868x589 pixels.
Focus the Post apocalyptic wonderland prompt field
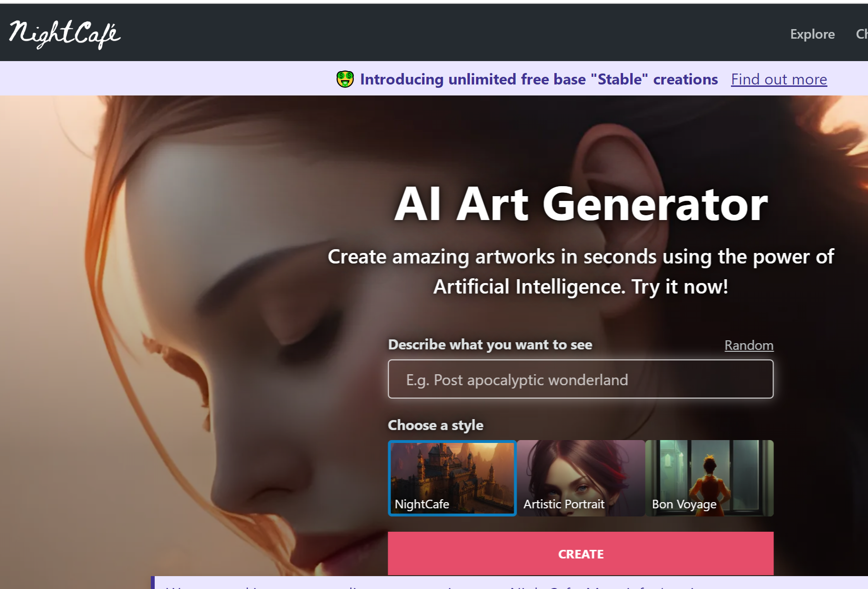[581, 379]
